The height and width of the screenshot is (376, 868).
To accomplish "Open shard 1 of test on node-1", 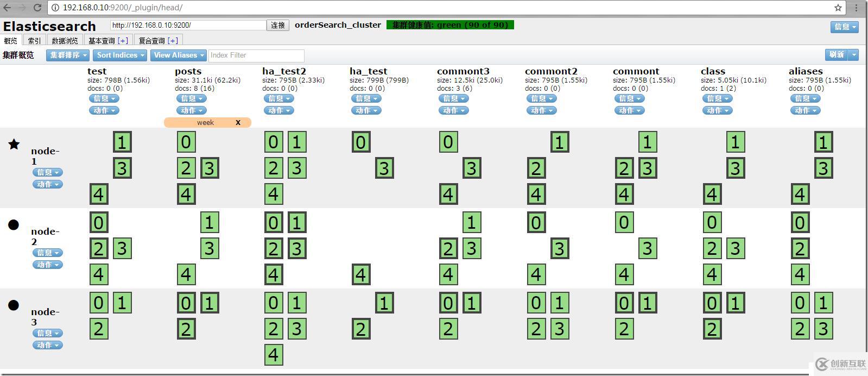I will (x=122, y=142).
